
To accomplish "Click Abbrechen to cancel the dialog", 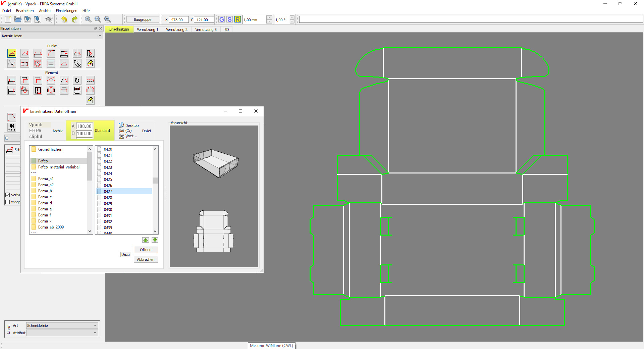I will click(x=146, y=259).
